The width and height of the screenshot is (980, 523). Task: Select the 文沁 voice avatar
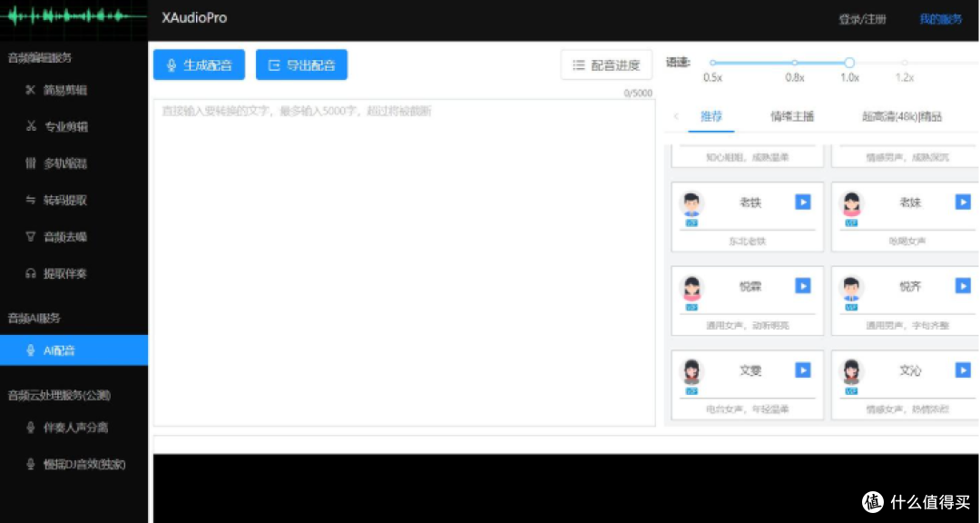(851, 371)
